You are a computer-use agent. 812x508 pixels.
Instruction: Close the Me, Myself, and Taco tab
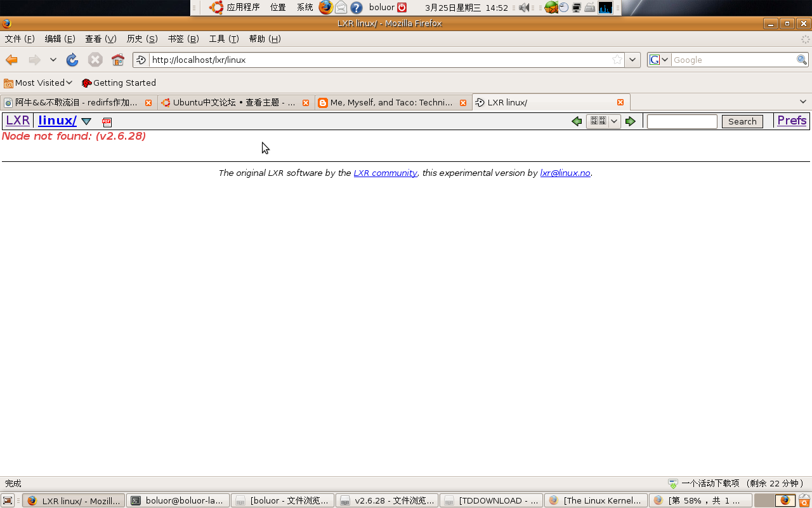point(463,102)
